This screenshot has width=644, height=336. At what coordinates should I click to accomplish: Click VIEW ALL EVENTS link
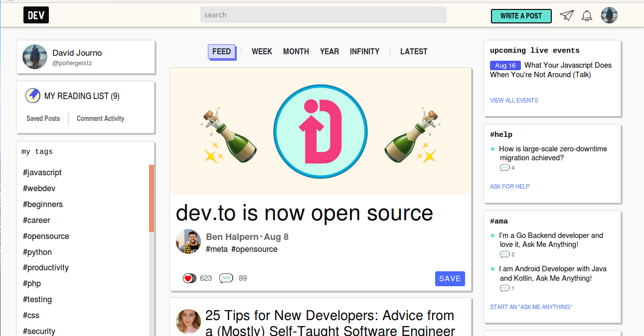[x=514, y=101]
